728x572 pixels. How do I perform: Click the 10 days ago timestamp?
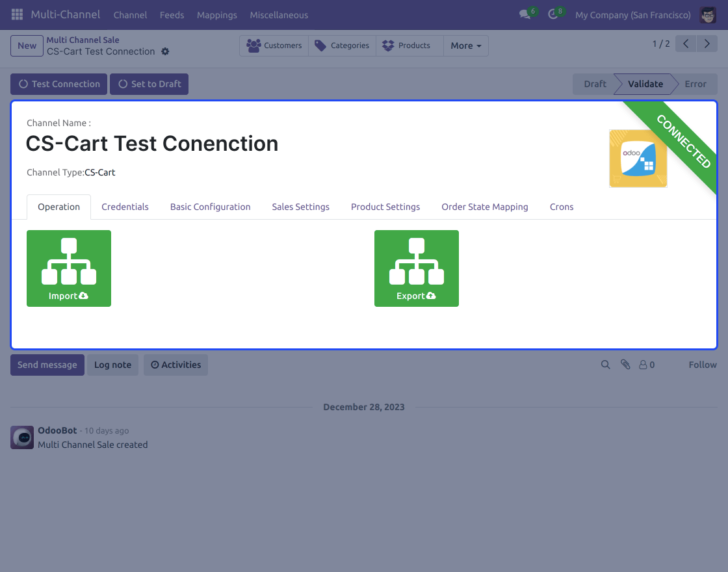(107, 431)
